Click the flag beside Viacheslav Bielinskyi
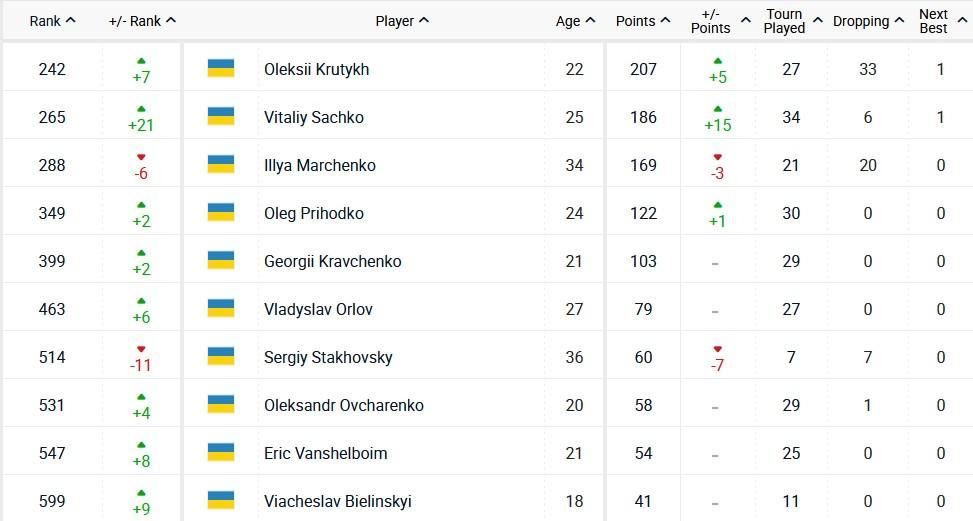973x521 pixels. coord(221,500)
